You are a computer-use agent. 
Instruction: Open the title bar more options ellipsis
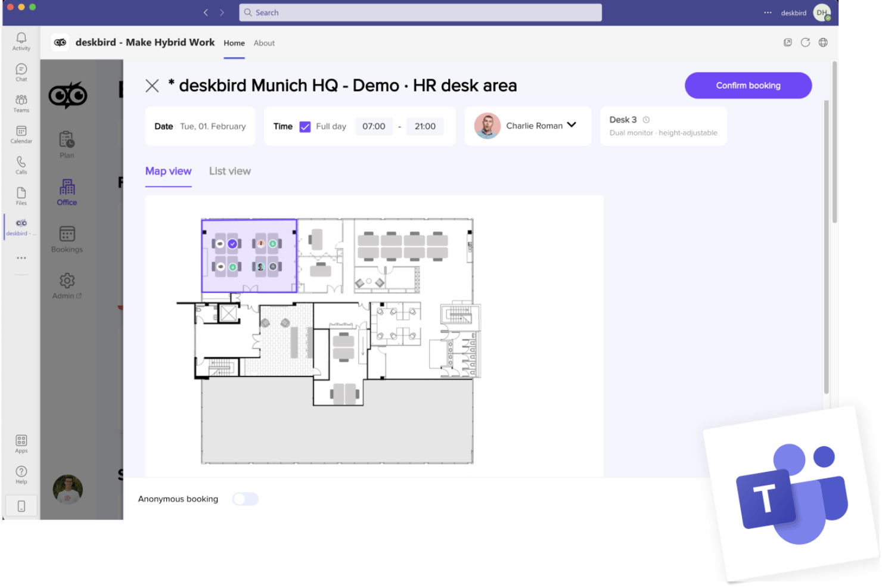tap(768, 13)
